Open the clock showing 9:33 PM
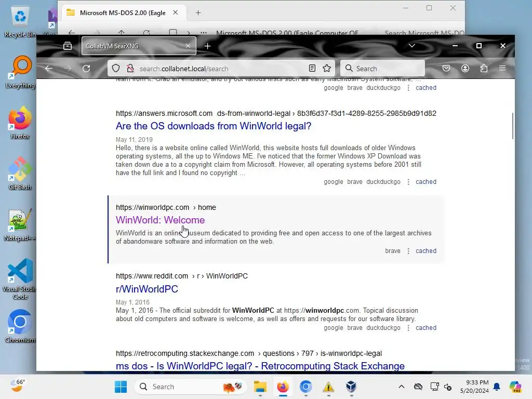The image size is (532, 399). [x=474, y=387]
